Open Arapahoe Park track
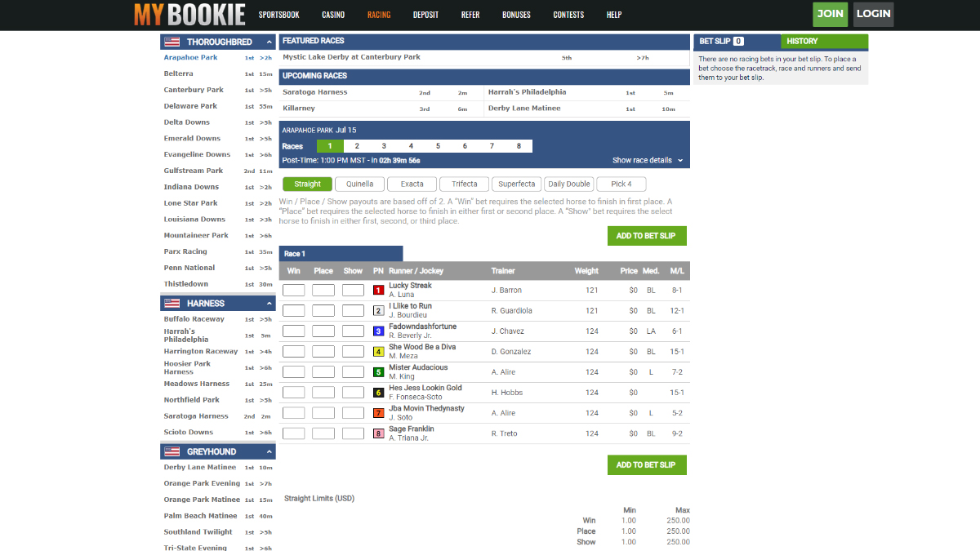Screen dimensions: 980x551 coord(191,58)
